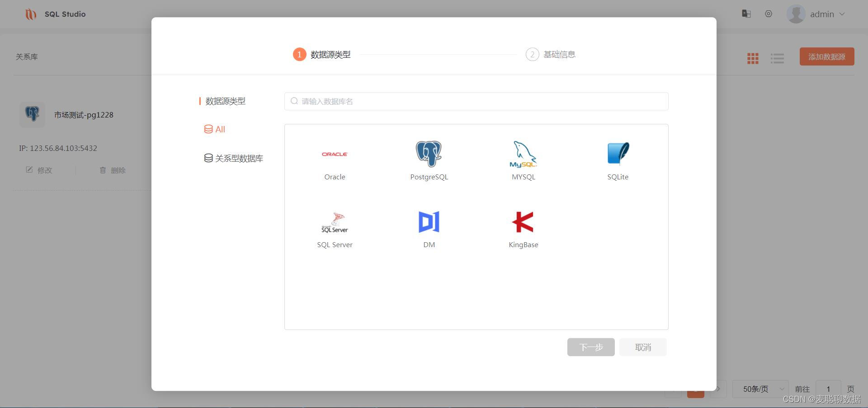Viewport: 868px width, 408px height.
Task: Click the 添加数据源 button
Action: (x=827, y=56)
